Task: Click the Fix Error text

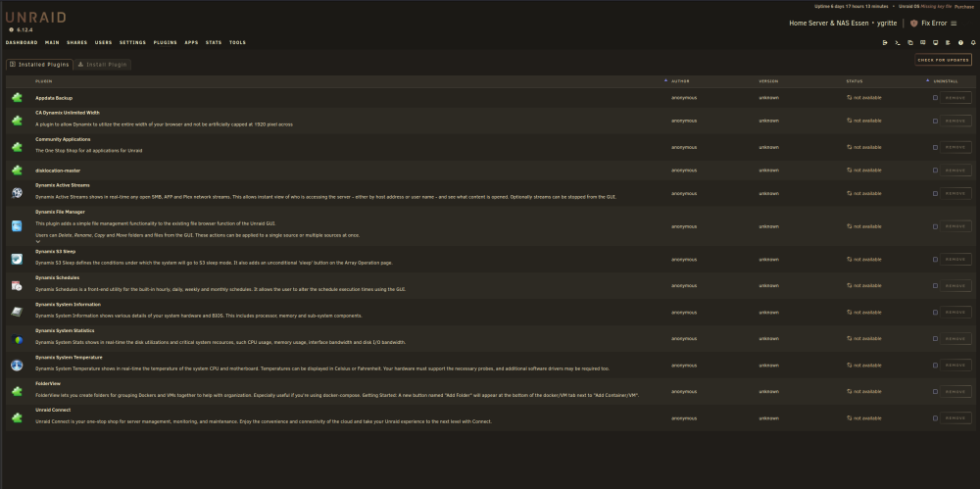Action: tap(934, 24)
